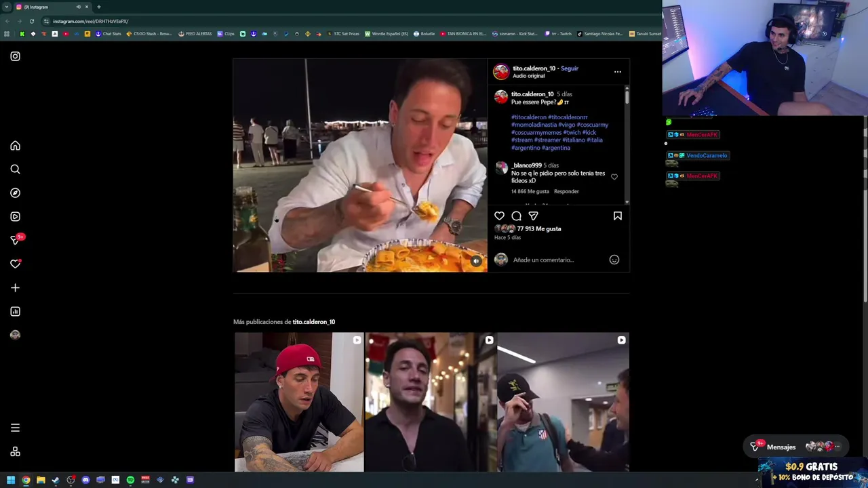Open the STC Set Prices bookmark
868x488 pixels.
343,34
